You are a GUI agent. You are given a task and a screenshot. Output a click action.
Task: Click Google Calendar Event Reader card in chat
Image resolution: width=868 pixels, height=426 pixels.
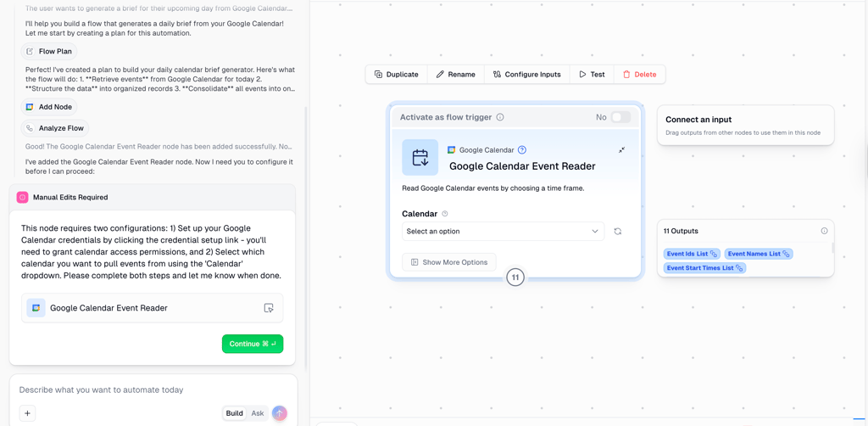coord(153,308)
